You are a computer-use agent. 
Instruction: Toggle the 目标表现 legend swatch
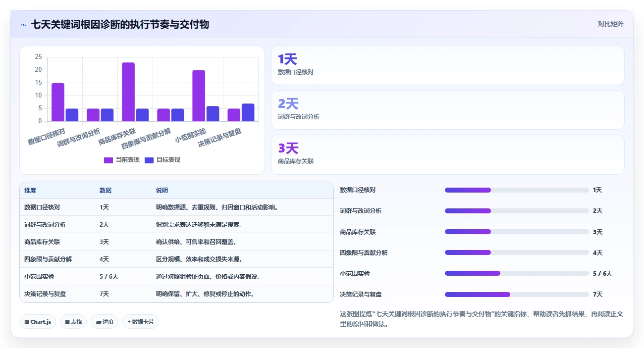(x=149, y=160)
